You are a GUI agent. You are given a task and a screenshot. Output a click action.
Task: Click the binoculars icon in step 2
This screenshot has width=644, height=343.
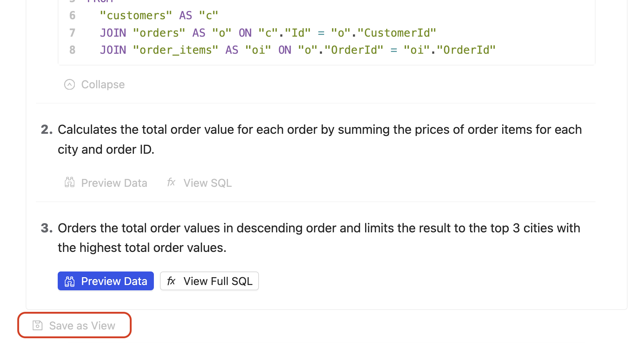pyautogui.click(x=69, y=183)
